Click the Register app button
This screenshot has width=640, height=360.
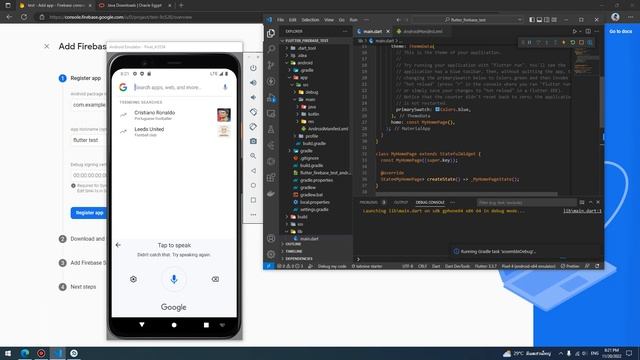click(89, 213)
